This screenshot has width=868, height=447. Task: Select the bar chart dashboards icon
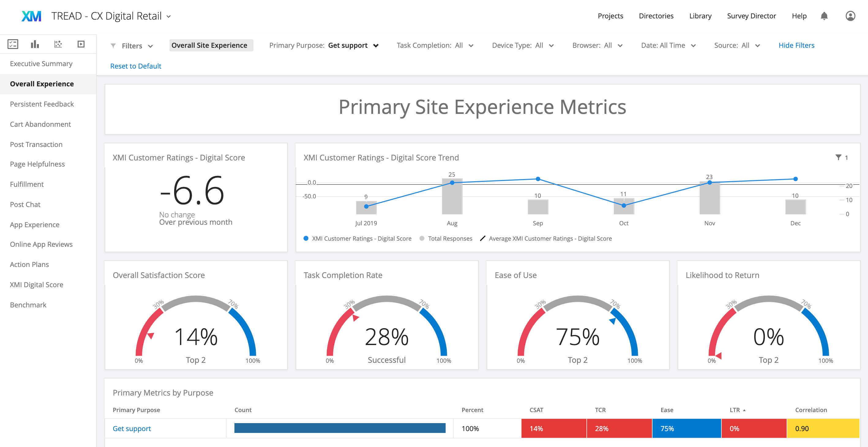pos(35,44)
